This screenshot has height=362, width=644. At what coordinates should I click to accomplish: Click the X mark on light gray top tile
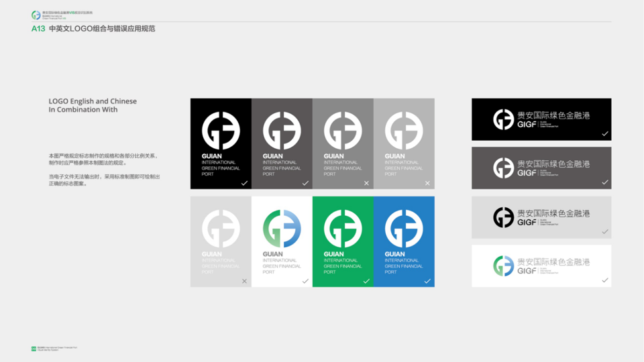pyautogui.click(x=427, y=183)
